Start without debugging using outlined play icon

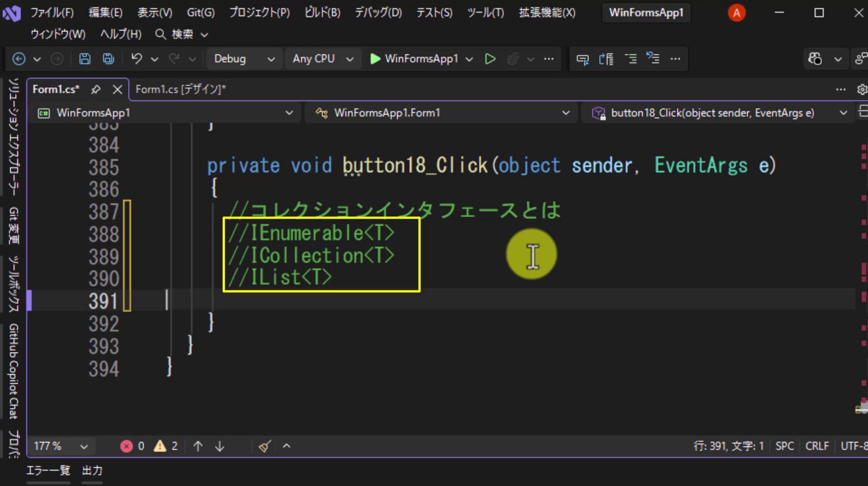pos(490,59)
